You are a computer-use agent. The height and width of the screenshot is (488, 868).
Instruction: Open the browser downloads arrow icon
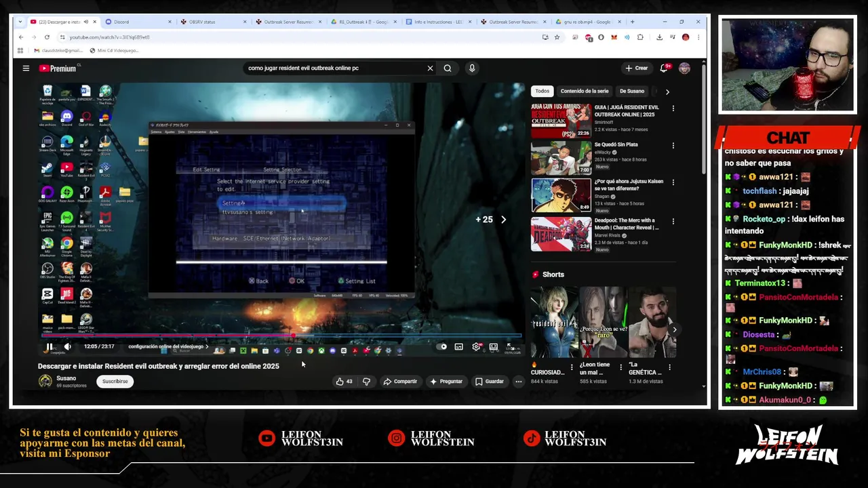tap(659, 37)
